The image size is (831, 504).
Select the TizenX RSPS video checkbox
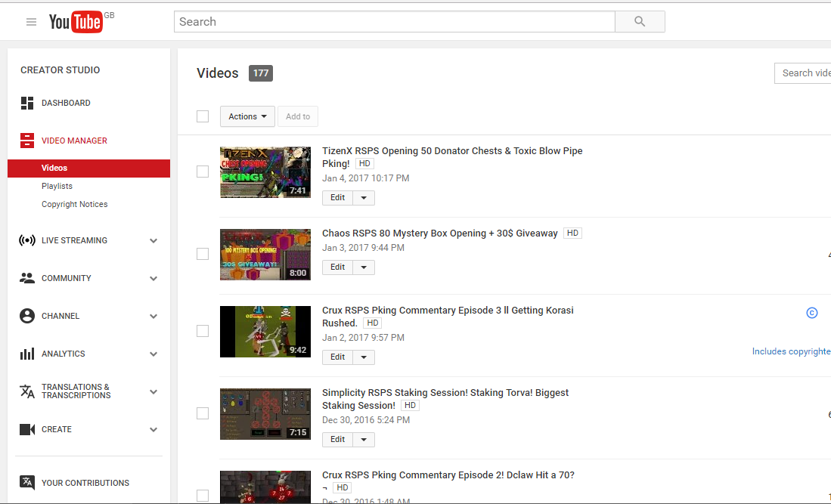click(x=203, y=172)
